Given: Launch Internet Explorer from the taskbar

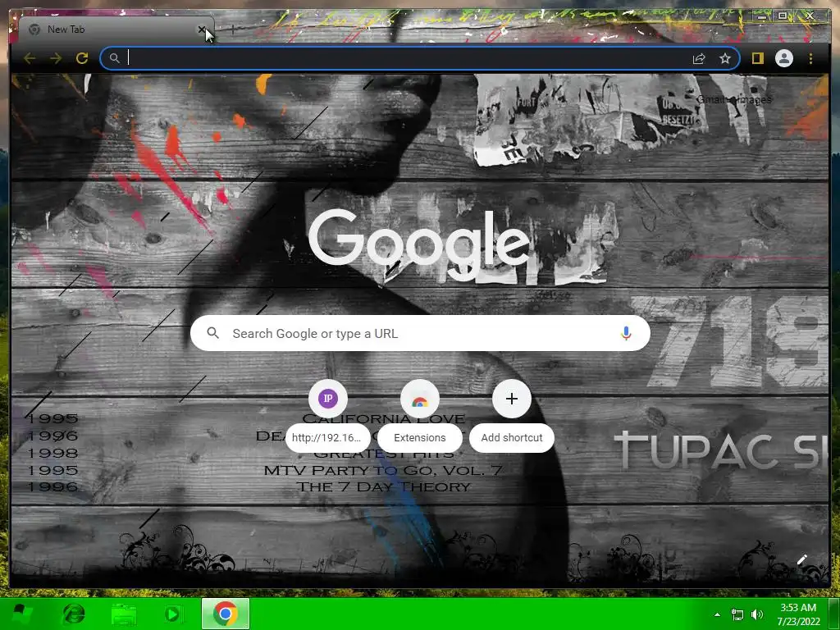Looking at the screenshot, I should [x=73, y=614].
